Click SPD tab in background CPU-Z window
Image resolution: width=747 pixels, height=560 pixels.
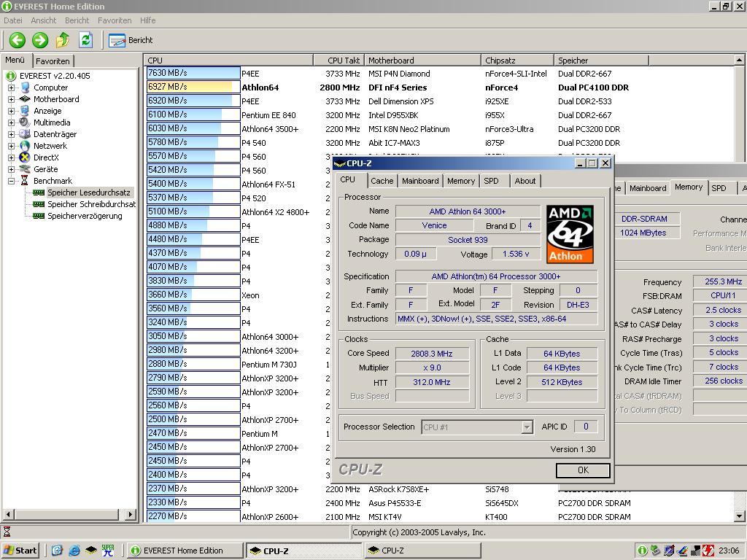pos(719,188)
